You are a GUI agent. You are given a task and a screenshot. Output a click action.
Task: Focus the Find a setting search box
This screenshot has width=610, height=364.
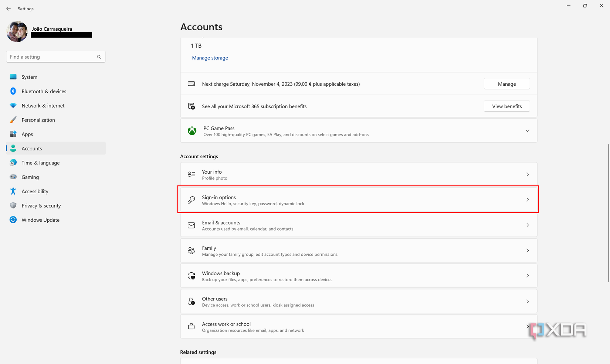click(56, 57)
